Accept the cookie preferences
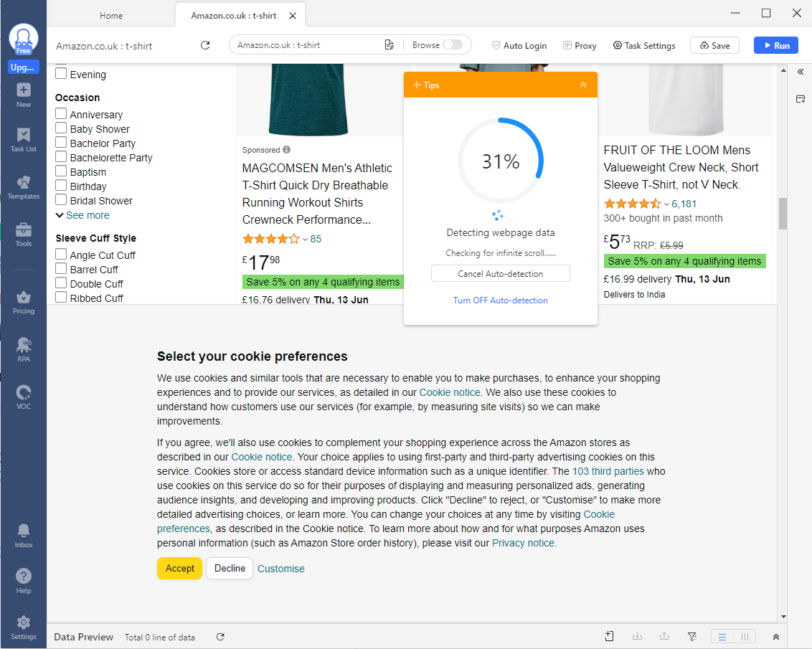This screenshot has height=649, width=812. coord(180,568)
